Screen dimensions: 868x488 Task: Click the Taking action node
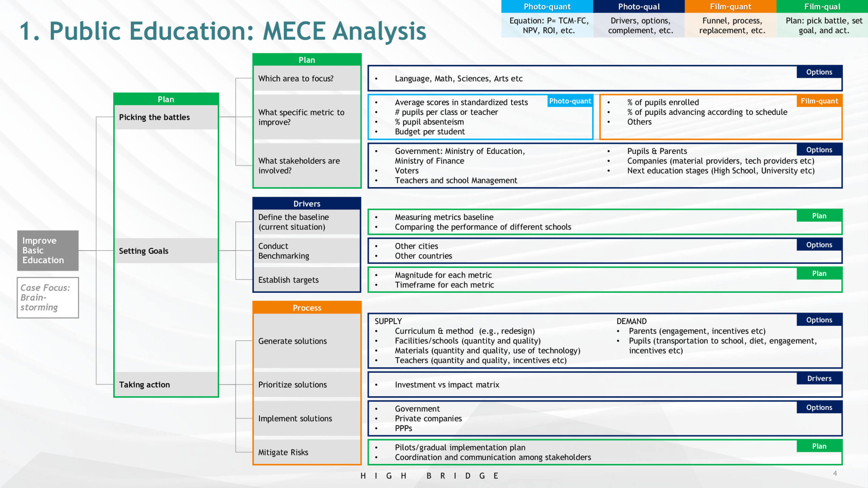coord(166,385)
